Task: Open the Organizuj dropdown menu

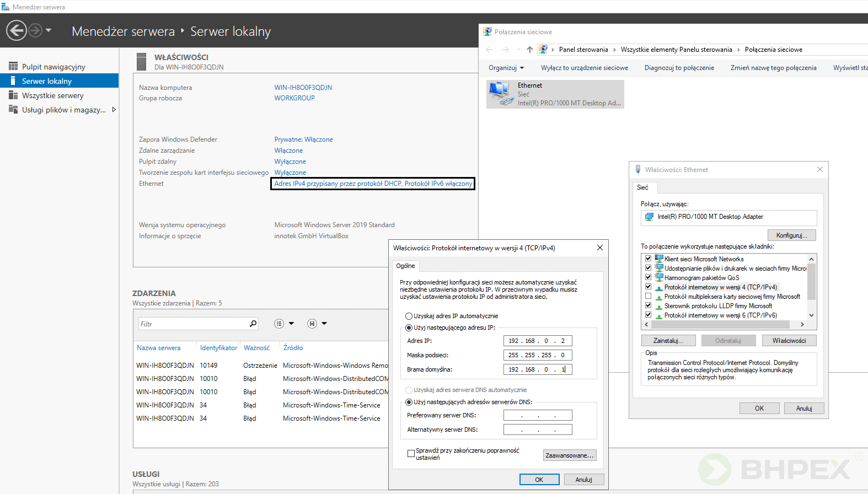Action: pyautogui.click(x=506, y=68)
